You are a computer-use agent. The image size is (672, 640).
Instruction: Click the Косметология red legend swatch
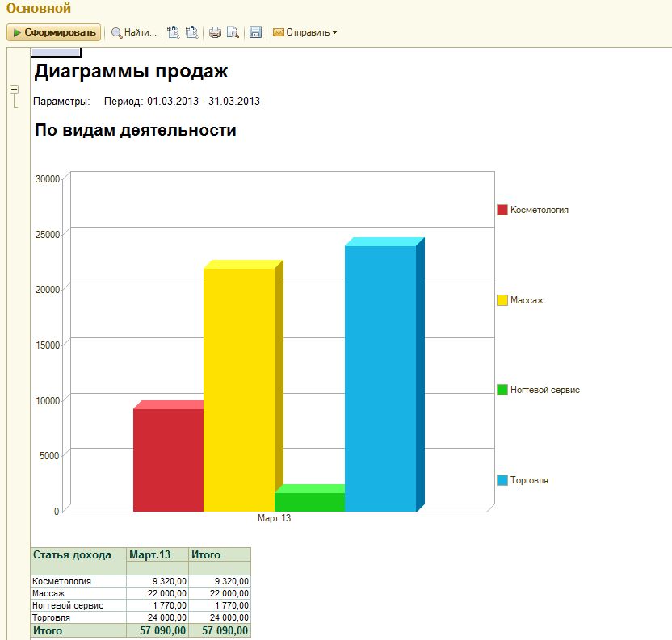point(502,210)
